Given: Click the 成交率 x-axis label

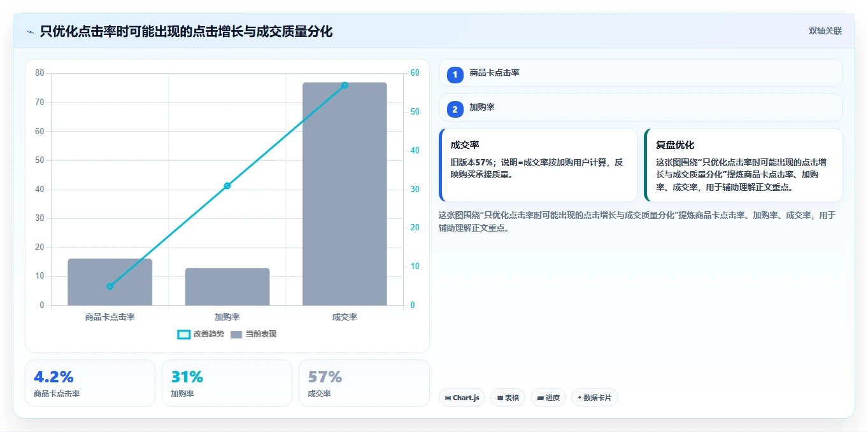Looking at the screenshot, I should point(345,317).
